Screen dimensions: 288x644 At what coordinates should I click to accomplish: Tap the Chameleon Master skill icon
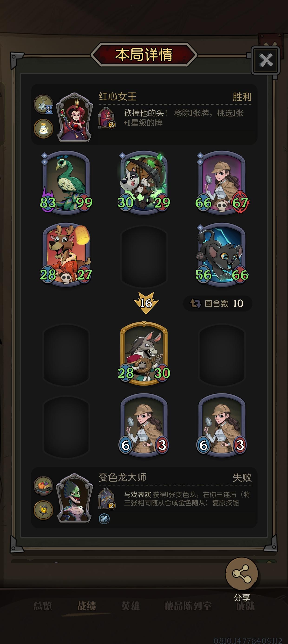point(107,499)
